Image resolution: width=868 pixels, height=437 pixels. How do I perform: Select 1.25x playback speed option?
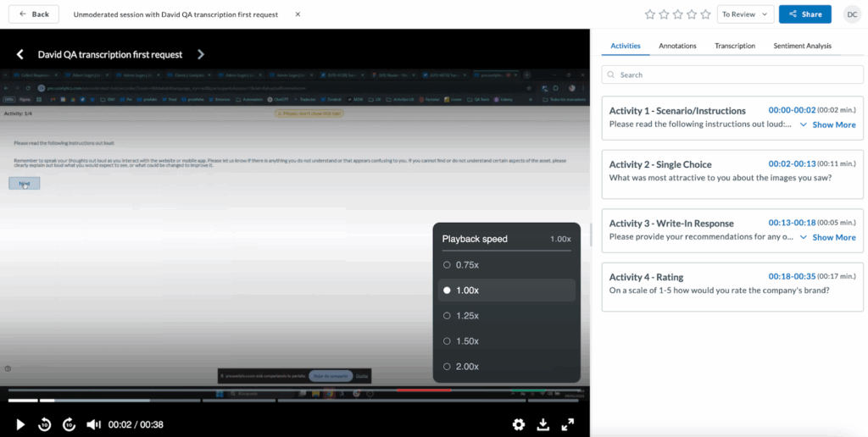[x=466, y=316]
